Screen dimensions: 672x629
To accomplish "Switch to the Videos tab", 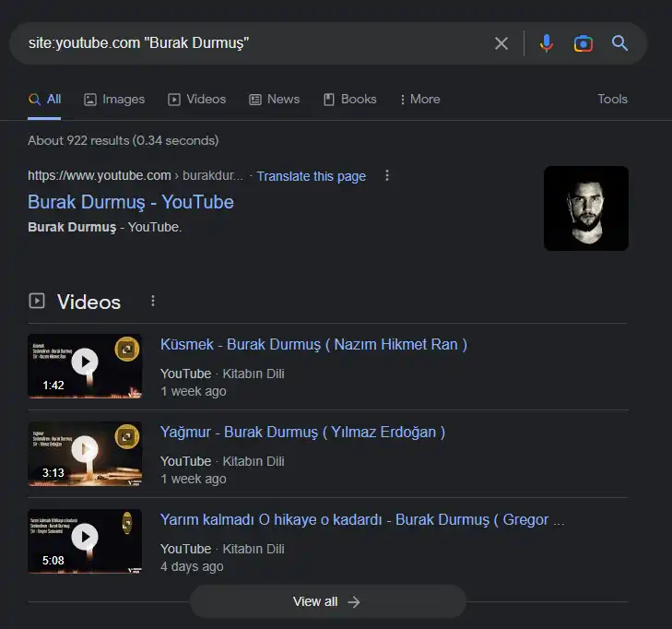I will (196, 100).
